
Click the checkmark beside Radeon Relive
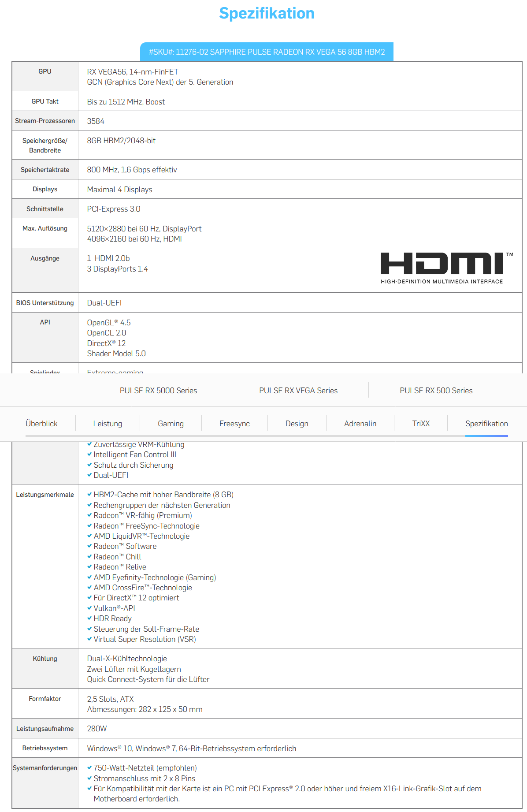[x=89, y=567]
